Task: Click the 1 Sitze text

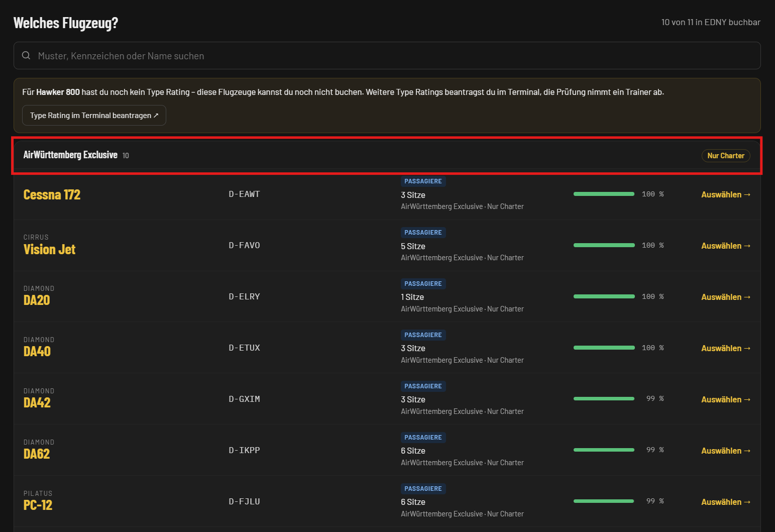Action: (412, 297)
